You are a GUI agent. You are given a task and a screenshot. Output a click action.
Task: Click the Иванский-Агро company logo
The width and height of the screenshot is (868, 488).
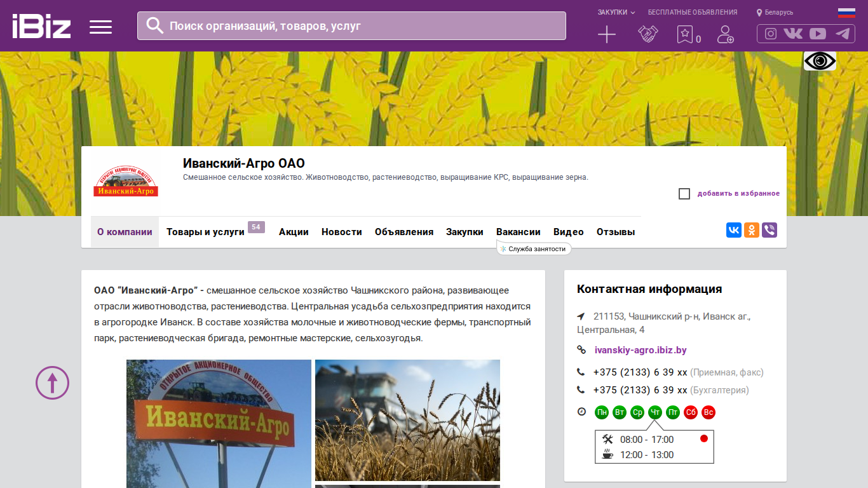pyautogui.click(x=126, y=181)
